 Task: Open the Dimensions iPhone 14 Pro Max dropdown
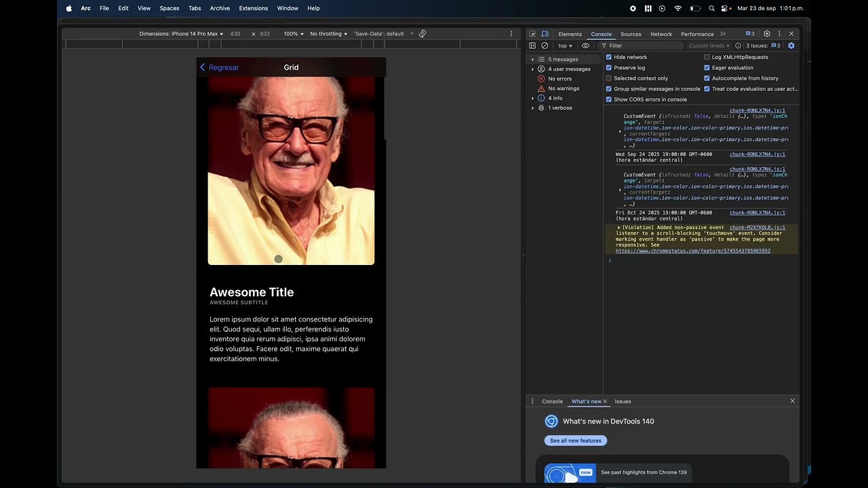(181, 33)
